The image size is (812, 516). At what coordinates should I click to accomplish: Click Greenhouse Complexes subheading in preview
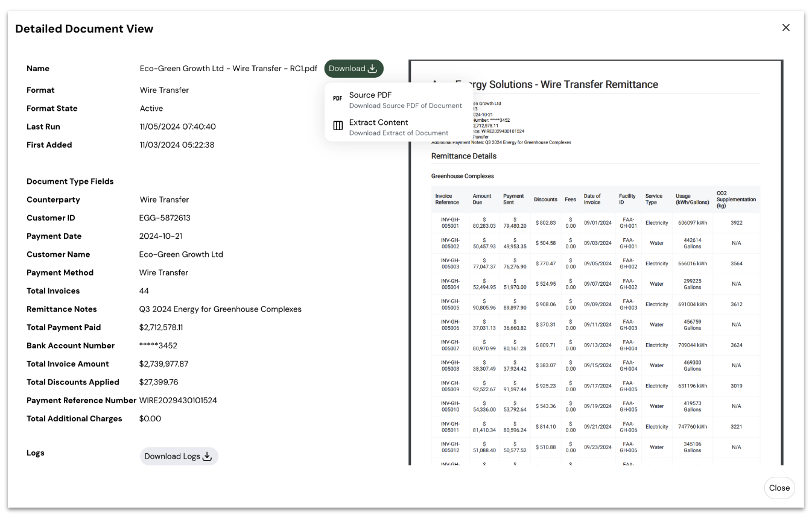463,176
